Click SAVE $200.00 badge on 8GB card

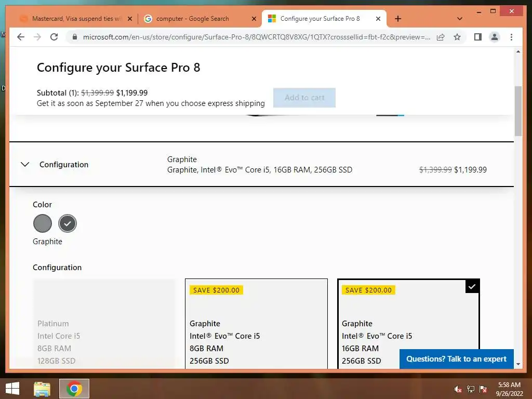click(x=217, y=290)
